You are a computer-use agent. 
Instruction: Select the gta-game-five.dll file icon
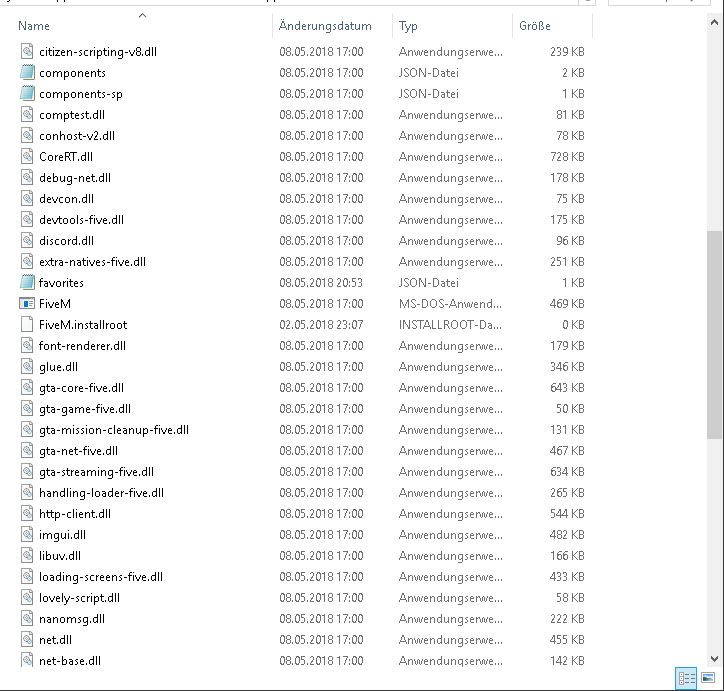click(x=27, y=409)
